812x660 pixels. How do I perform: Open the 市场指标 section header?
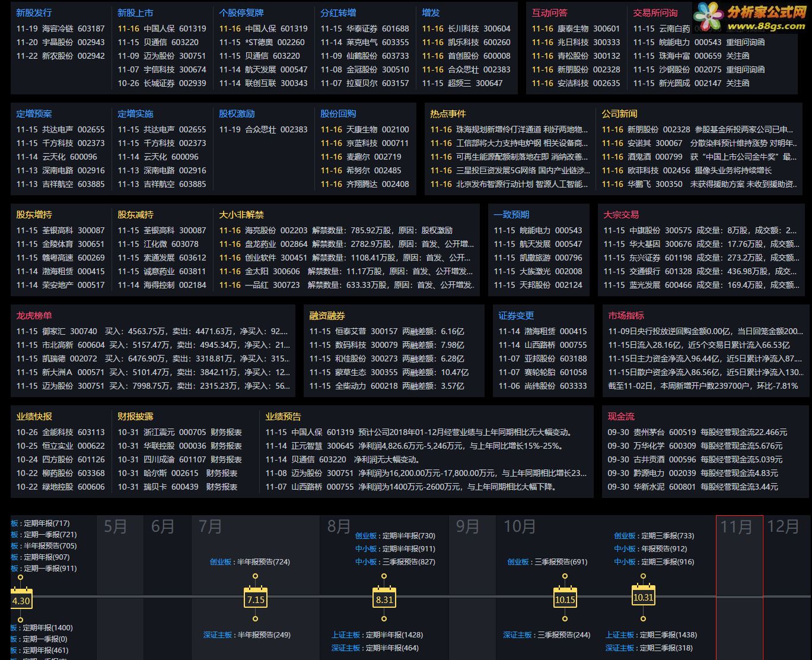(x=626, y=315)
